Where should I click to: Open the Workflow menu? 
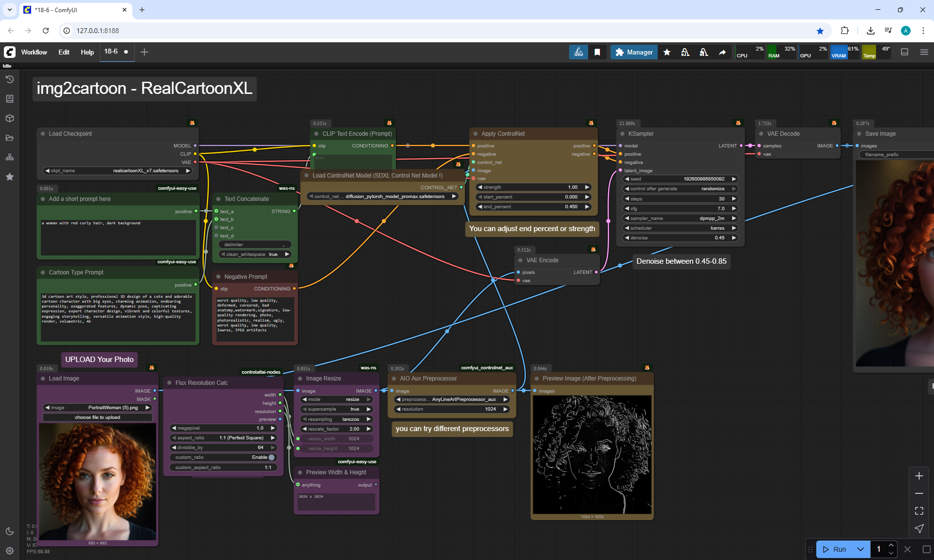34,52
